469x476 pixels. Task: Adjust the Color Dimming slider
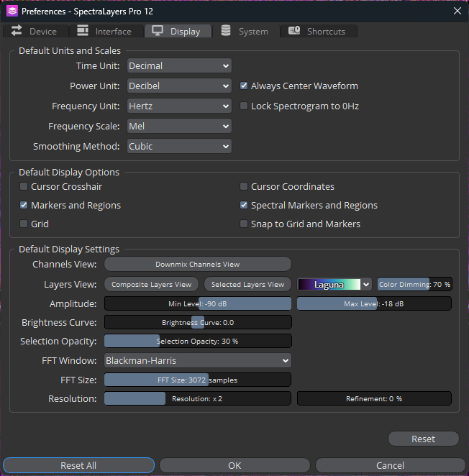[x=414, y=285]
